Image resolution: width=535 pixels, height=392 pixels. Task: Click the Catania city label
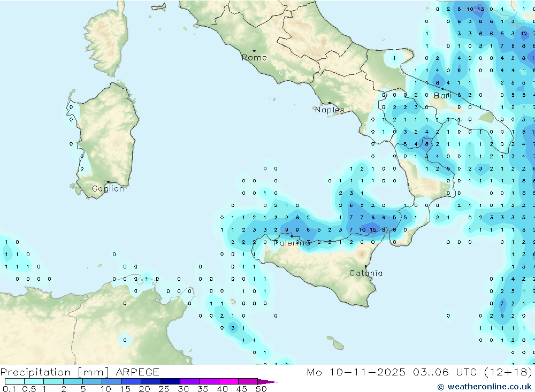pyautogui.click(x=366, y=273)
